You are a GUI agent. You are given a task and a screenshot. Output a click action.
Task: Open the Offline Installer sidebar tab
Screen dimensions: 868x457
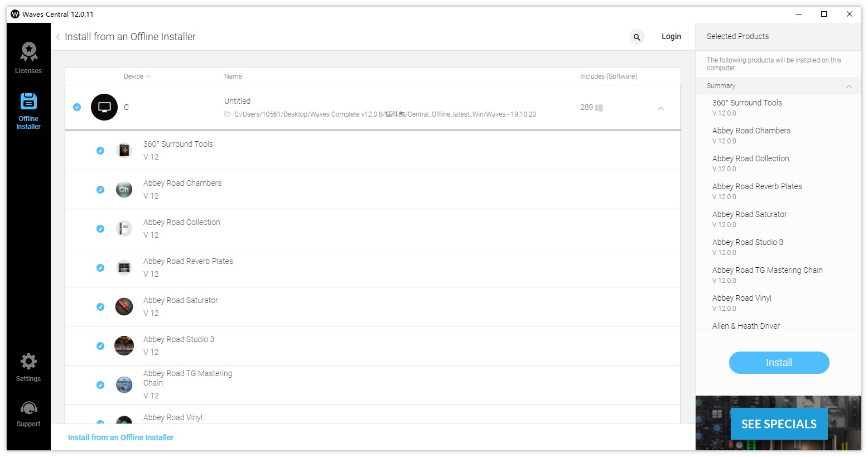pos(28,111)
